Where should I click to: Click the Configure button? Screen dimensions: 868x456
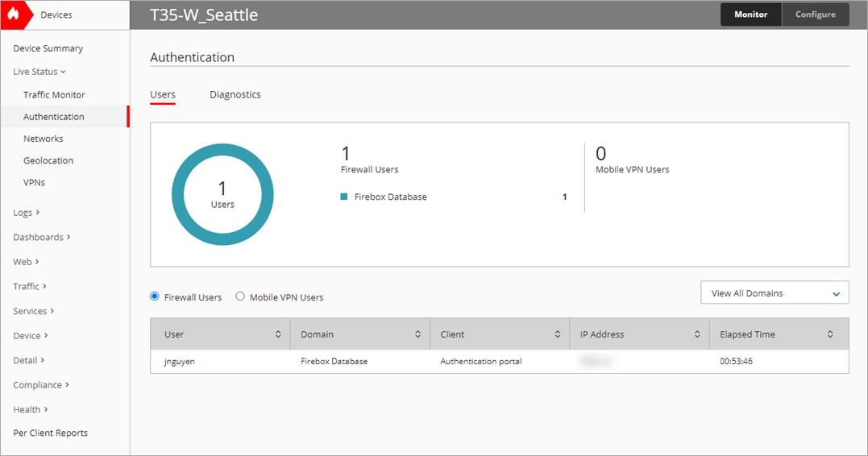pyautogui.click(x=816, y=15)
